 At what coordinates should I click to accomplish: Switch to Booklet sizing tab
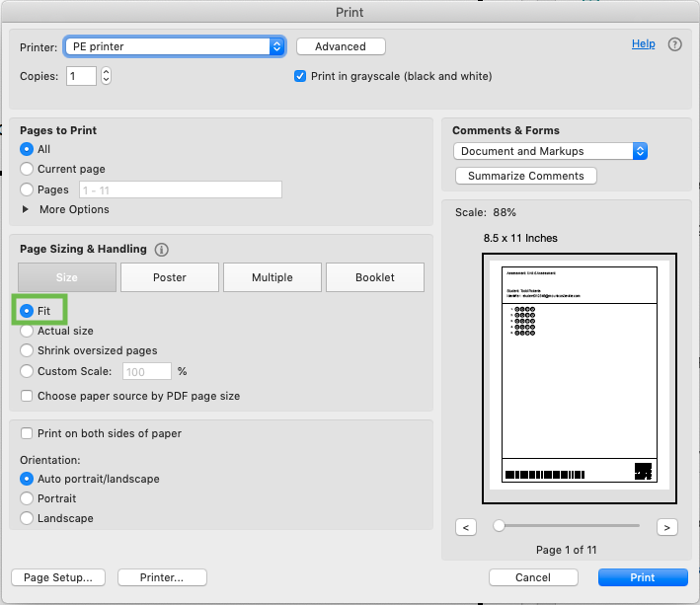click(375, 277)
